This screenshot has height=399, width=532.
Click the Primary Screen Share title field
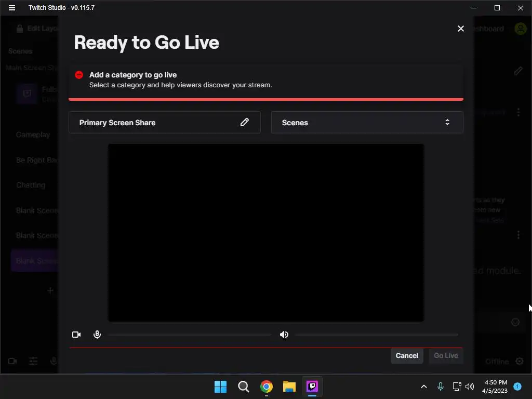tap(165, 122)
